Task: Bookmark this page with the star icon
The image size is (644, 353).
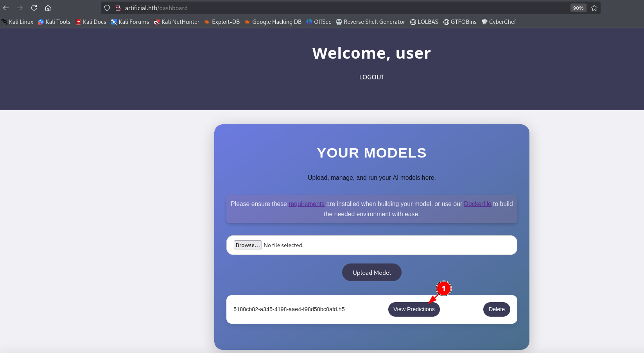Action: point(594,8)
